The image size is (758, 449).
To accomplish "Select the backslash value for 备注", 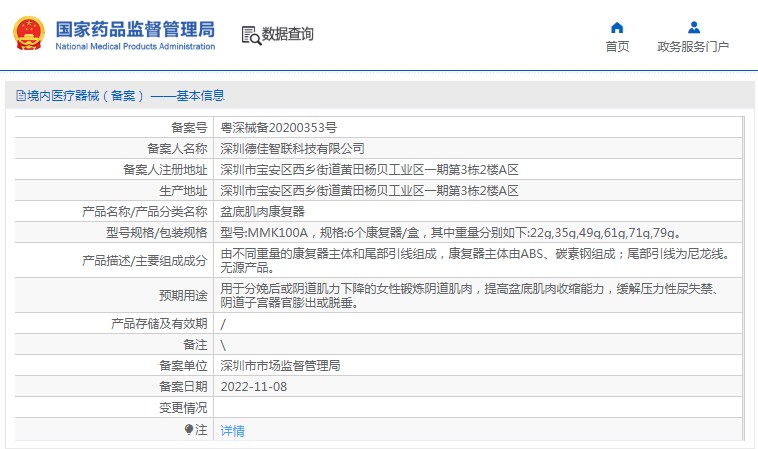I will (x=223, y=345).
